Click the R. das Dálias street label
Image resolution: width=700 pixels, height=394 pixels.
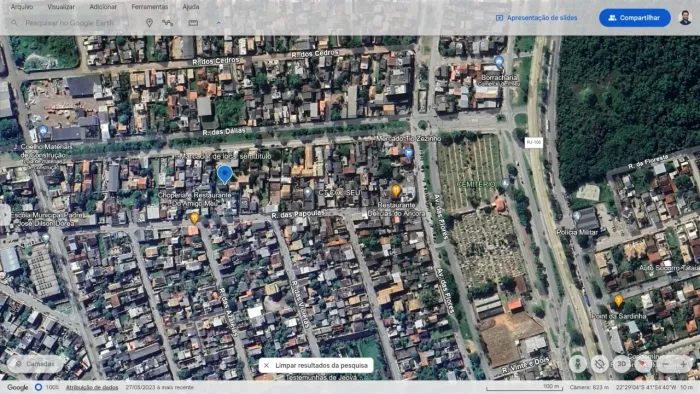click(x=224, y=132)
